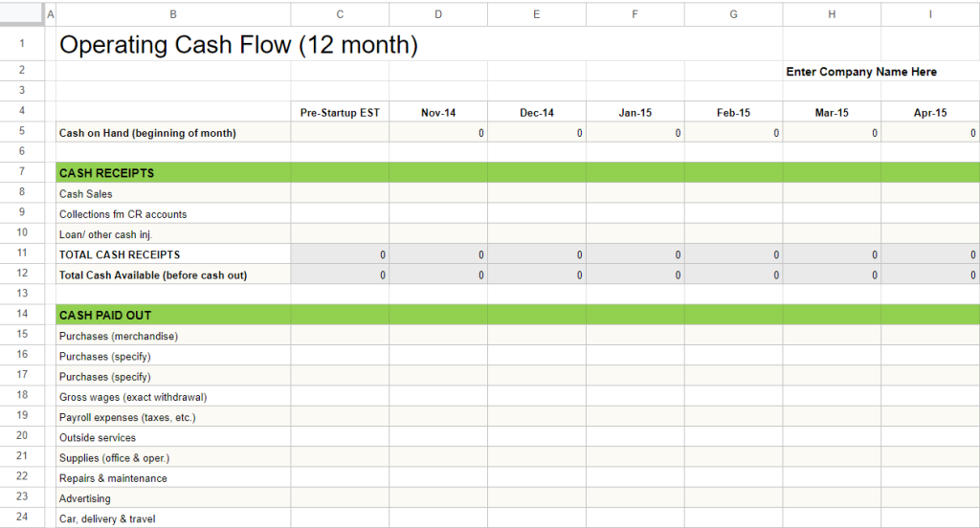The image size is (980, 528).
Task: Click the Purchases (merchandise) label cell
Action: pos(173,336)
